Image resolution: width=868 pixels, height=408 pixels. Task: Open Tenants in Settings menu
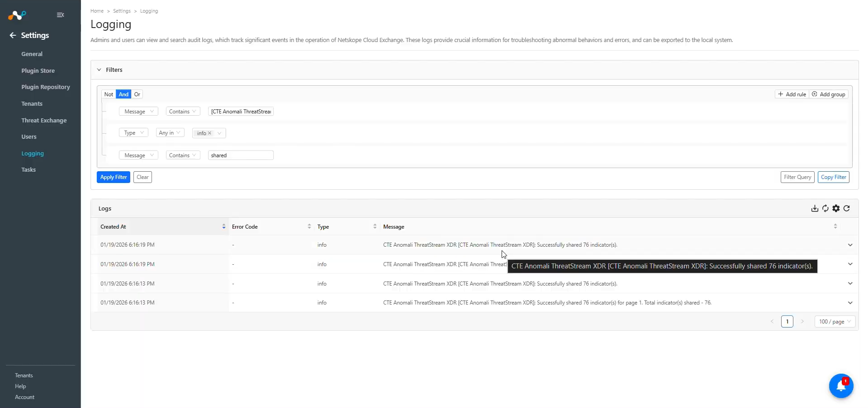(x=32, y=103)
